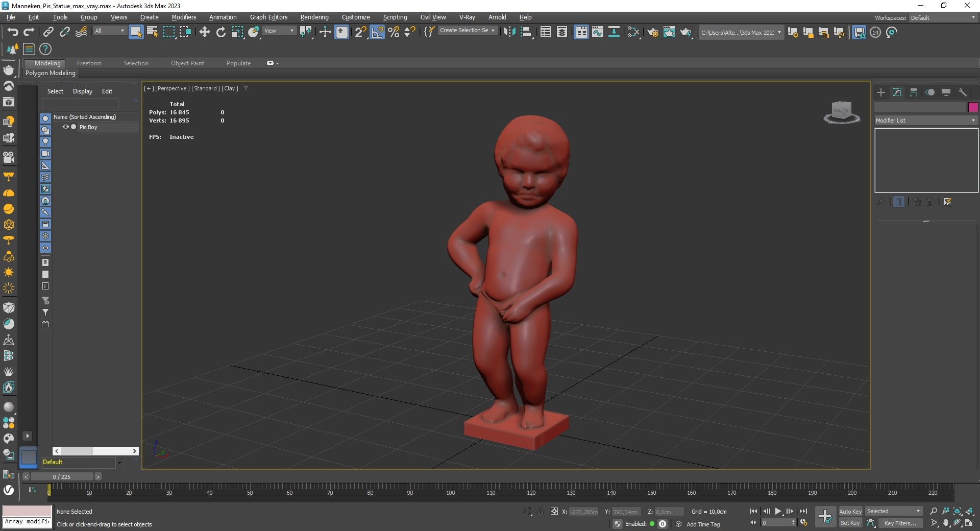Switch to Object Paint ribbon tab
This screenshot has width=980, height=531.
tap(187, 63)
